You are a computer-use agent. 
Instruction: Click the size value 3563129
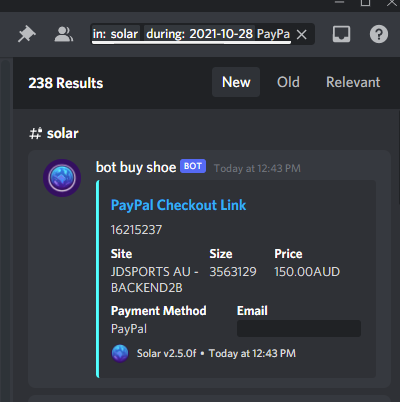[x=233, y=272]
